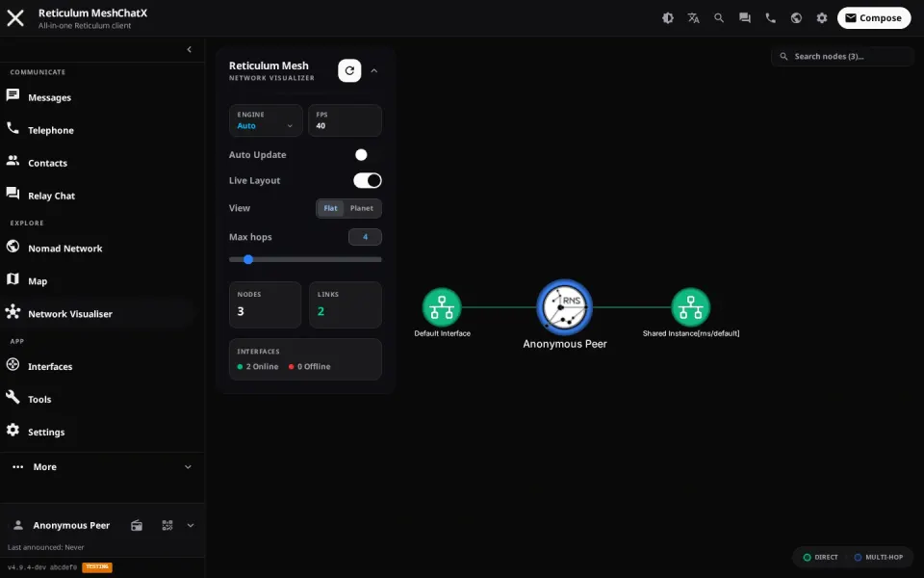Click the DIRECT legend item
Screen dimensions: 924x578
coord(820,558)
